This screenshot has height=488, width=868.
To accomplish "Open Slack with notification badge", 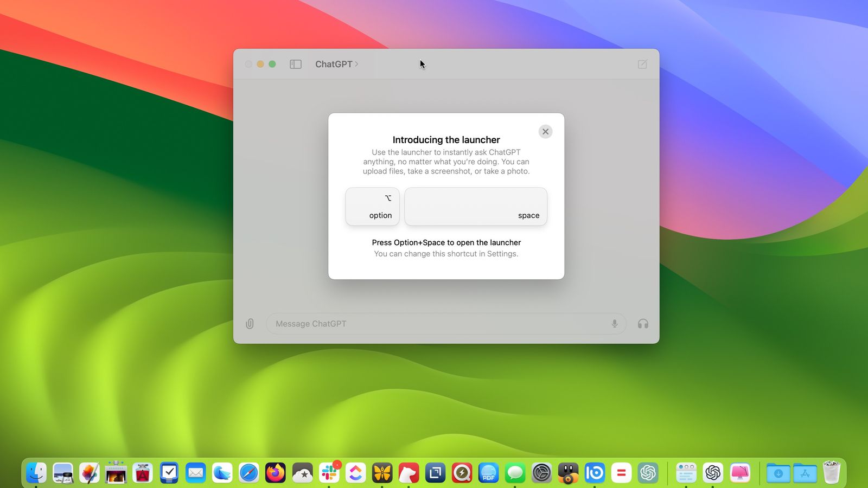I will point(329,473).
